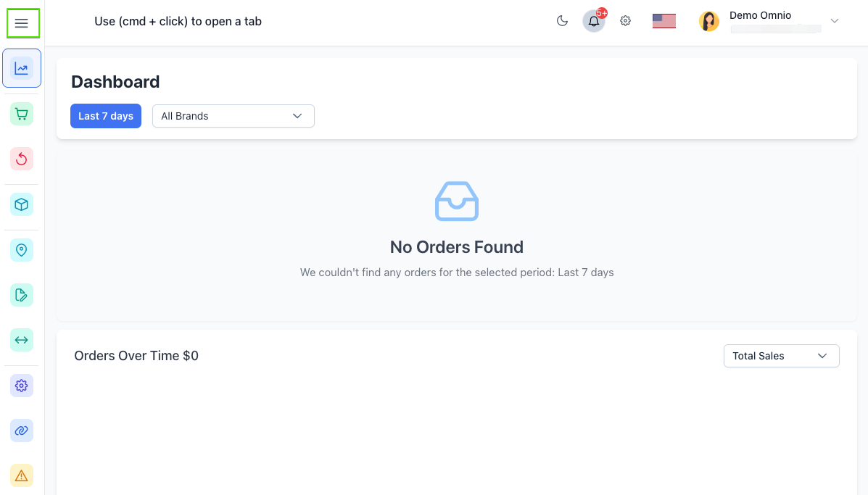Open the document edit sidebar icon
The width and height of the screenshot is (868, 495).
tap(22, 295)
